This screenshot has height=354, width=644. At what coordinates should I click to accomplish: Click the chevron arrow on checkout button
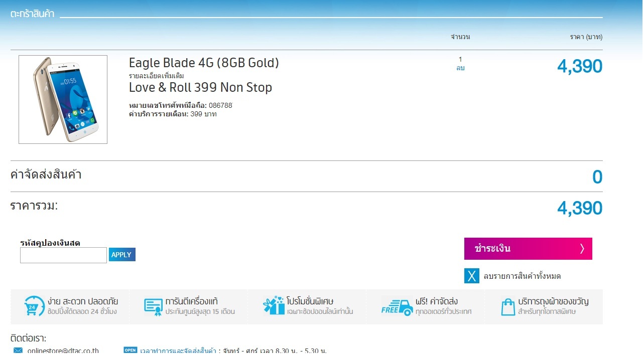point(582,249)
